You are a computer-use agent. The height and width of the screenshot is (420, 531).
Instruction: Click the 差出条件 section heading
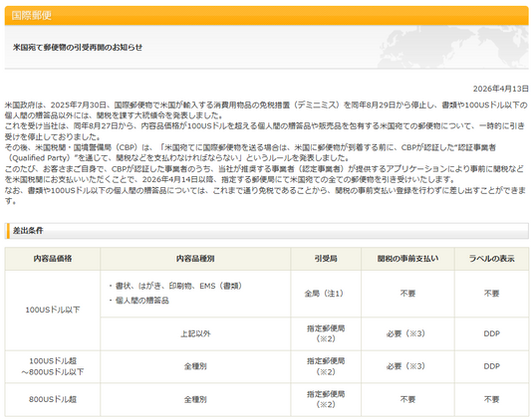[28, 231]
